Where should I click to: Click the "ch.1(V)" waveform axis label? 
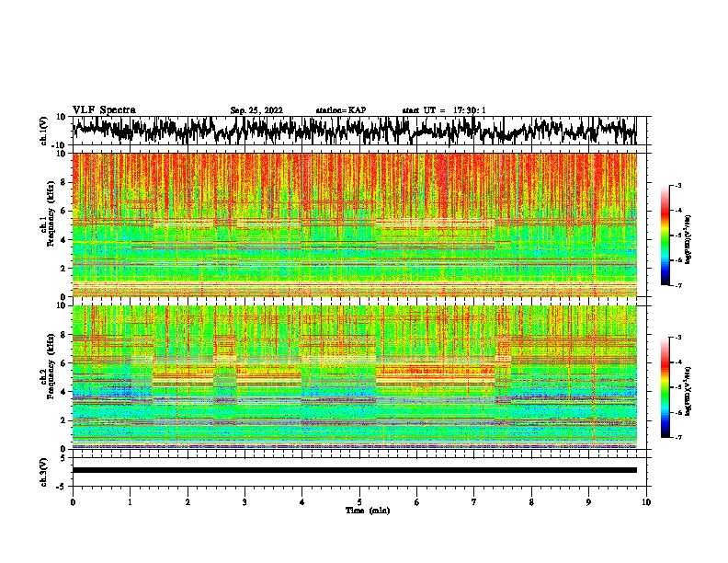[44, 131]
